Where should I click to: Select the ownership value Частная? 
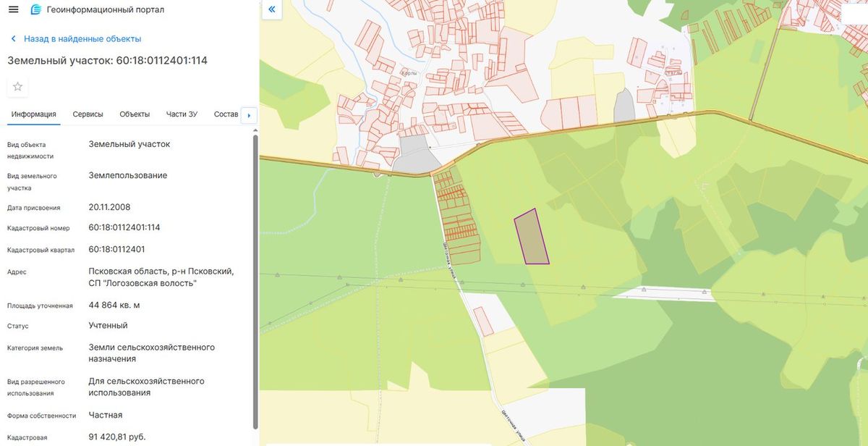point(106,415)
